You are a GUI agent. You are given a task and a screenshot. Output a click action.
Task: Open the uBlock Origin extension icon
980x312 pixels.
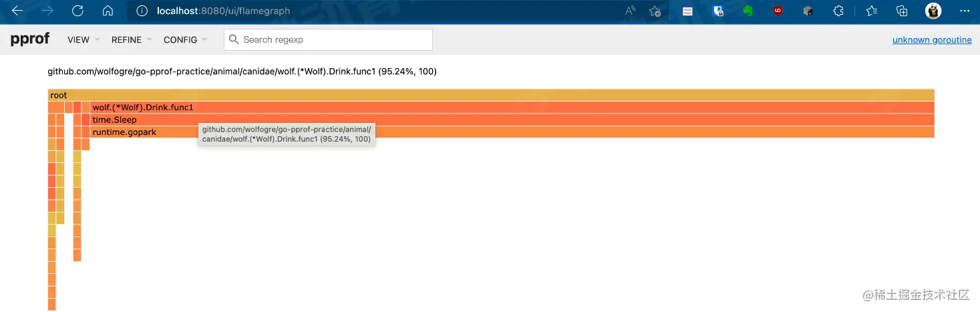(778, 11)
